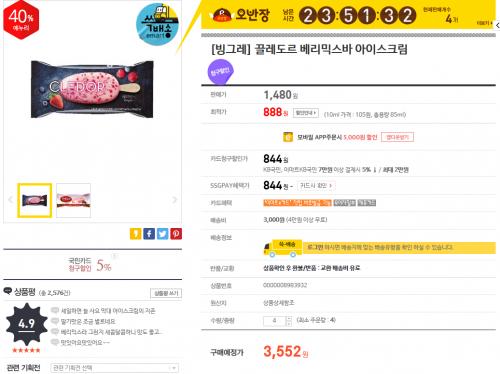Image resolution: width=500 pixels, height=374 pixels.
Task: Click the 40% discount red badge
Action: point(21,20)
